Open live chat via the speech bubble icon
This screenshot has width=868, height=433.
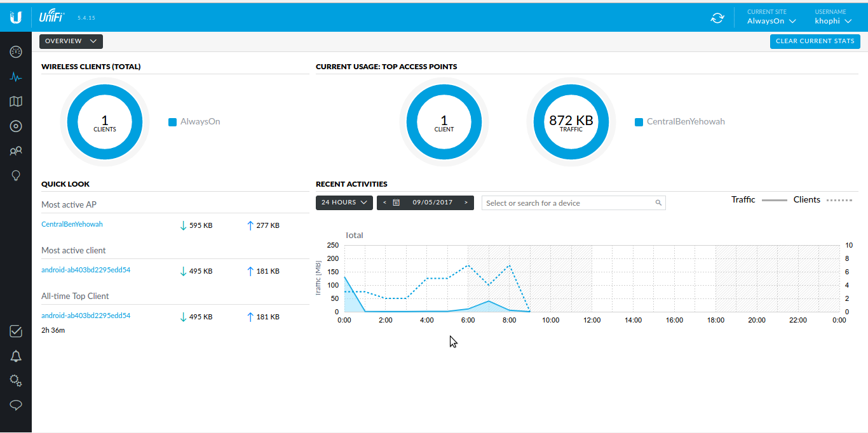click(15, 404)
